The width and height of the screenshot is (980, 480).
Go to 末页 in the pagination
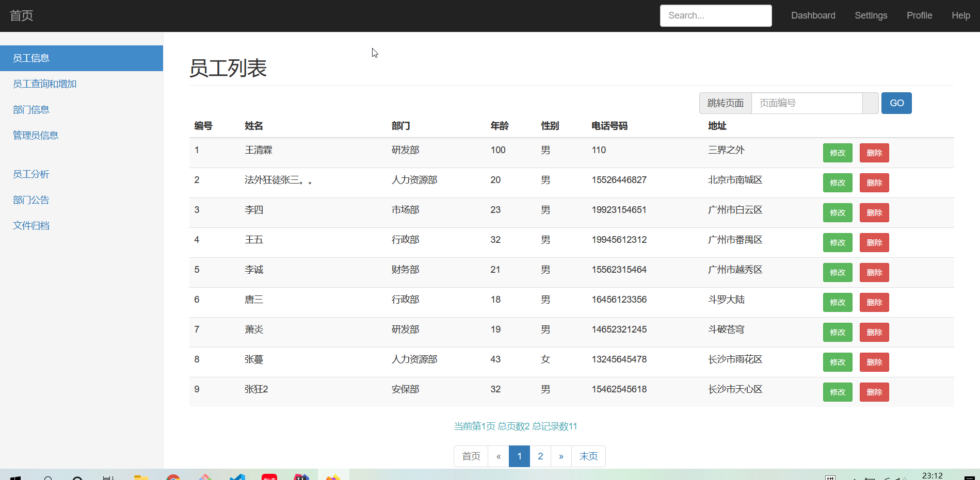point(588,456)
